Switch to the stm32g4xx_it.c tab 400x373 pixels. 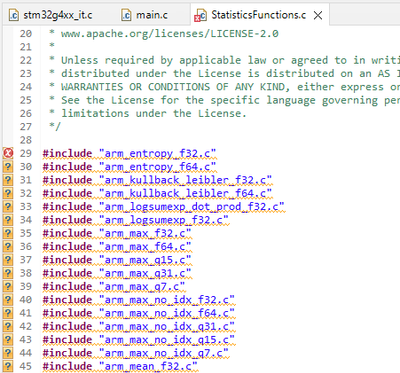52,15
